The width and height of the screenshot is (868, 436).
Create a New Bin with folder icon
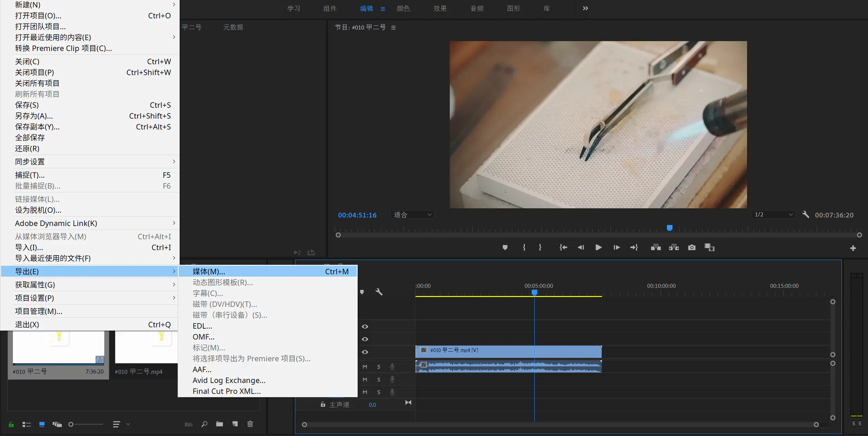click(219, 424)
